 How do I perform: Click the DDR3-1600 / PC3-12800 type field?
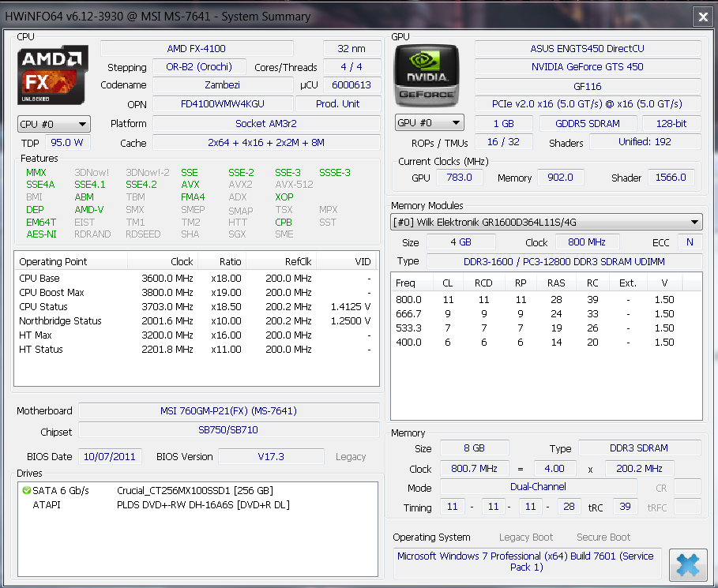(x=564, y=262)
